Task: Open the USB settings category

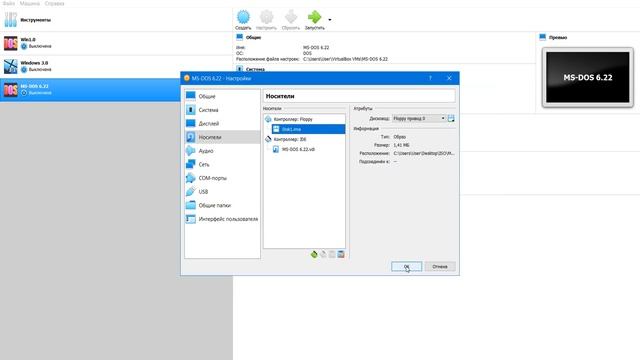Action: 222,192
